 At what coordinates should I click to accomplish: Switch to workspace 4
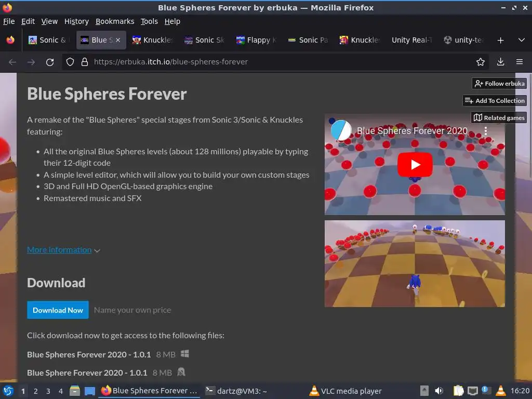(x=61, y=391)
